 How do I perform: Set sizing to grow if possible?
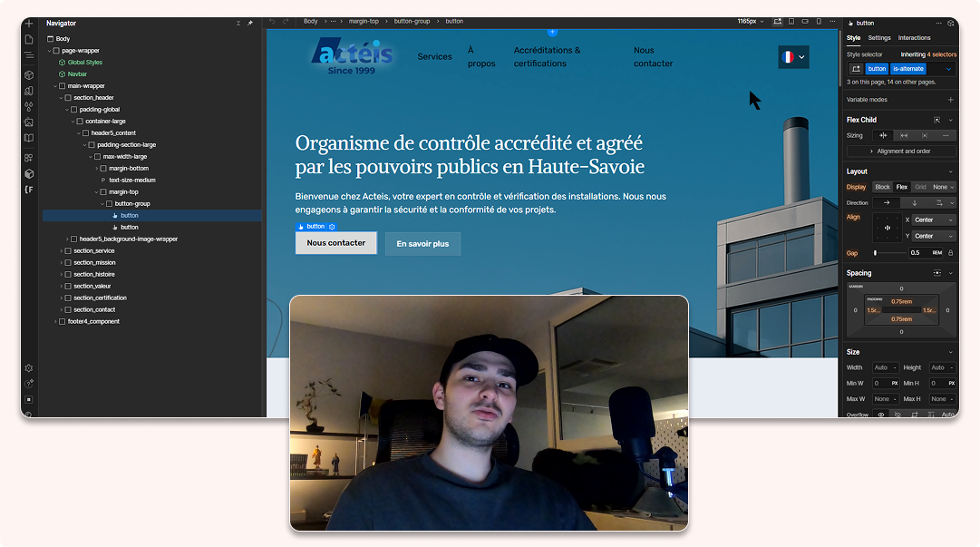[x=904, y=136]
